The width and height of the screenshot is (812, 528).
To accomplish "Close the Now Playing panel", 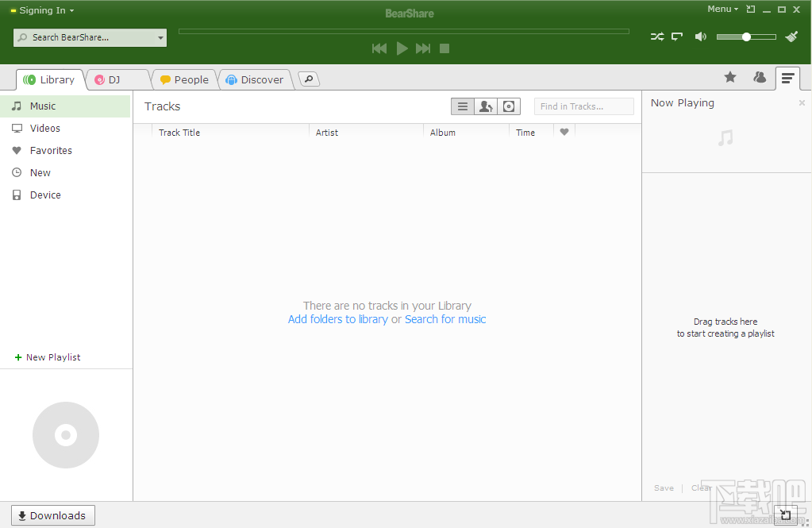I will click(802, 103).
